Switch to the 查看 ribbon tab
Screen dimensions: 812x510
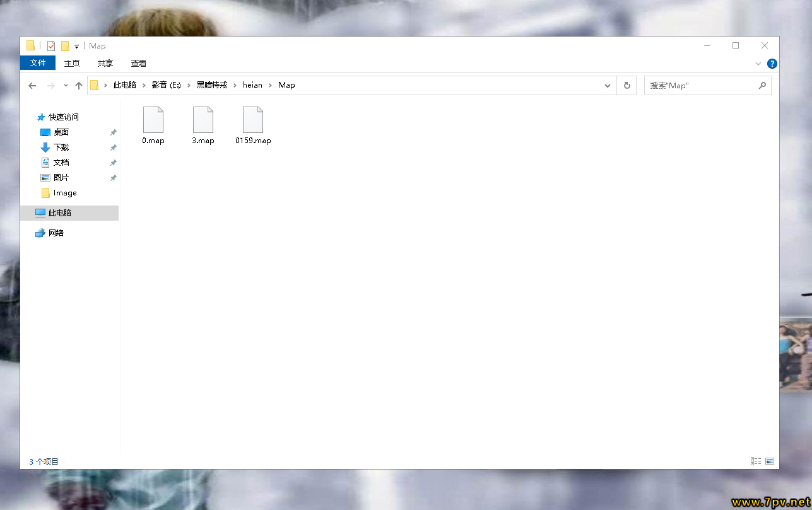click(139, 63)
